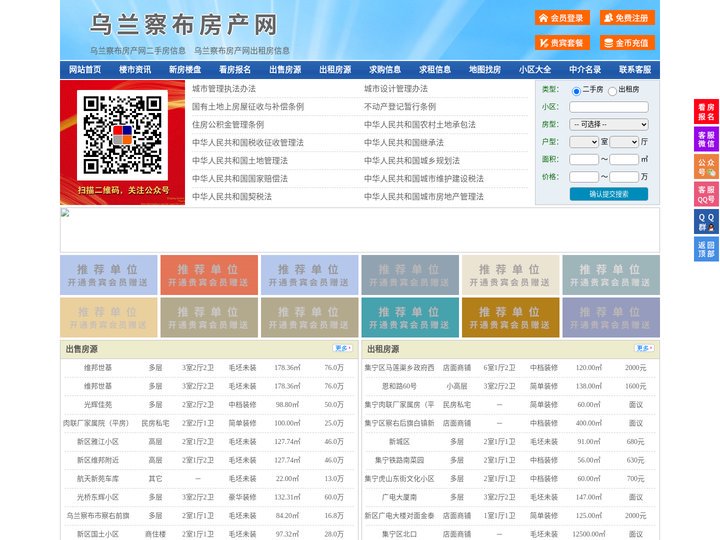This screenshot has width=720, height=540.
Task: Open the 室 room count dropdown
Action: [584, 142]
